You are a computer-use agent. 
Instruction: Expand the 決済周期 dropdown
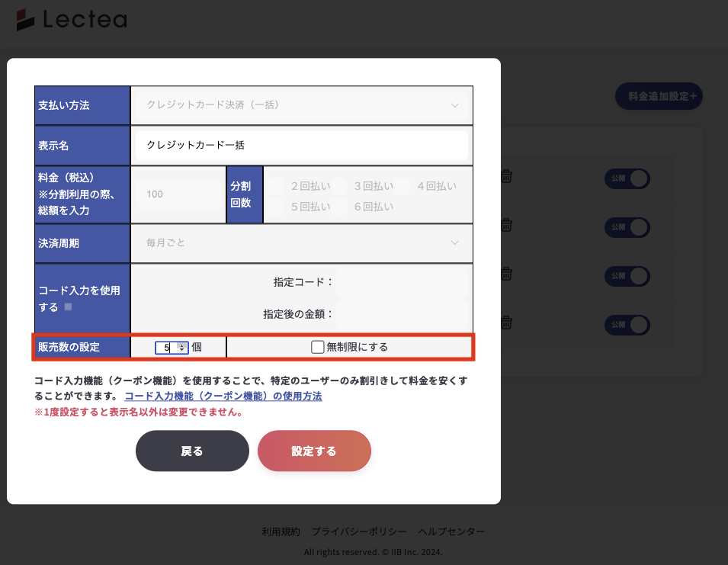[302, 242]
